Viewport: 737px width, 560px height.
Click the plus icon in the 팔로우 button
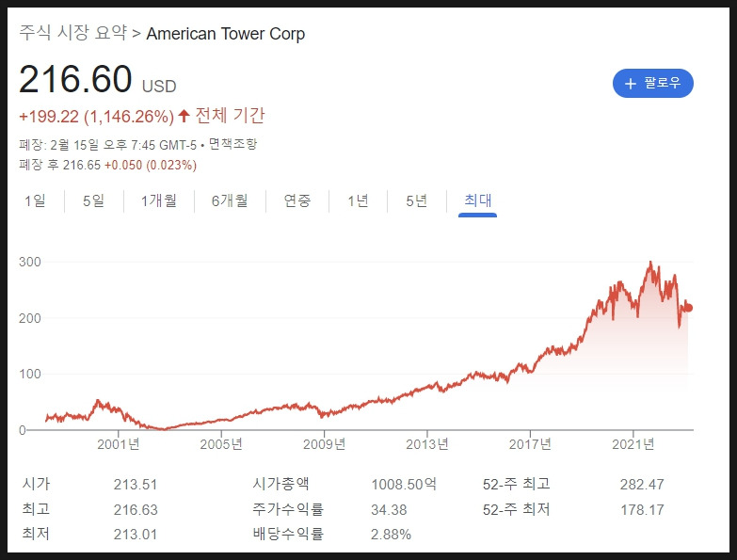[x=631, y=84]
